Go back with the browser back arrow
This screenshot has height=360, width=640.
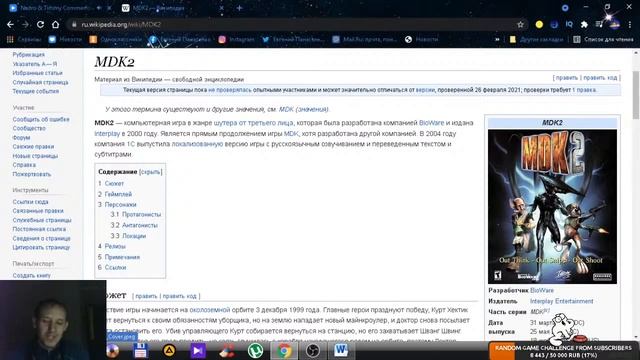pos(10,24)
